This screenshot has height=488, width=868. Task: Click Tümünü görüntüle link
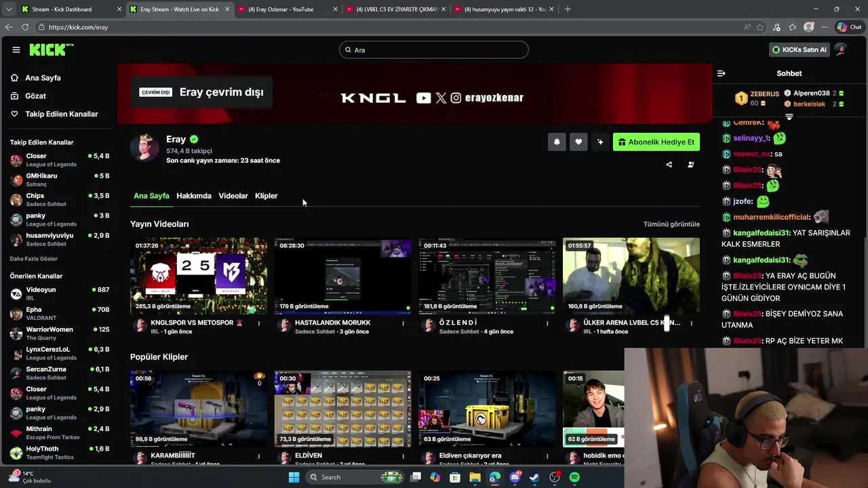coord(671,224)
